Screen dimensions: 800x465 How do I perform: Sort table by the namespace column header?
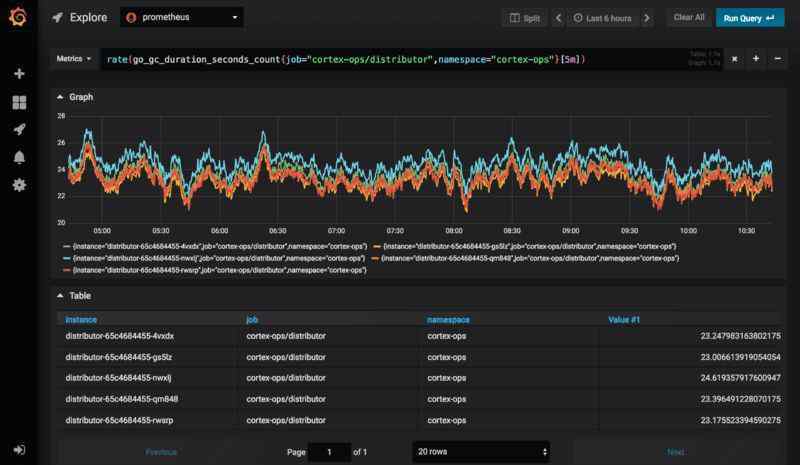point(449,319)
